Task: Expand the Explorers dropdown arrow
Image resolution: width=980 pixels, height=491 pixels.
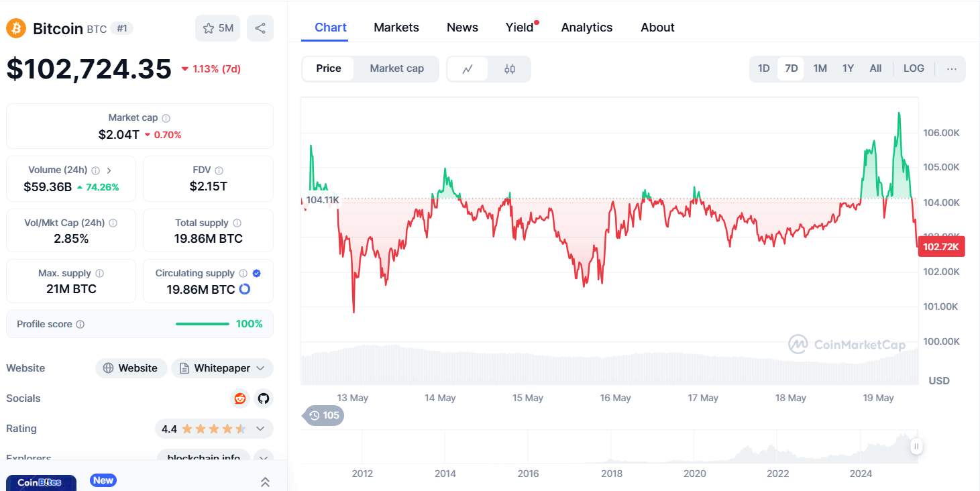Action: tap(264, 459)
